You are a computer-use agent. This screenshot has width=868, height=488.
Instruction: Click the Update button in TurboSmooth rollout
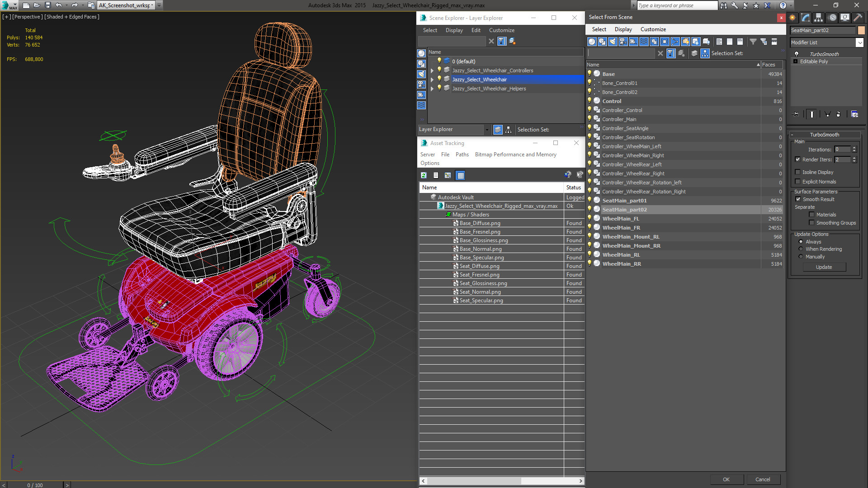(824, 267)
